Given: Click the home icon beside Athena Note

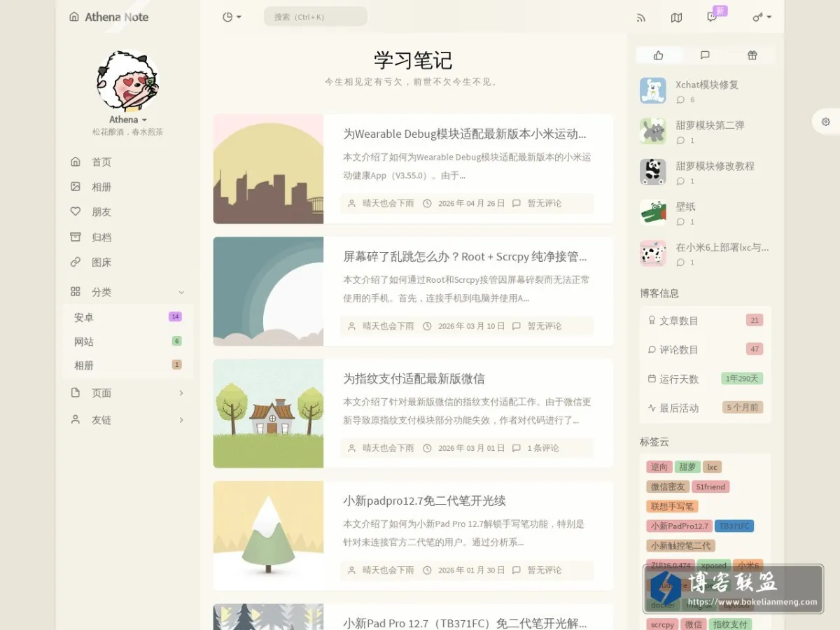Looking at the screenshot, I should pos(74,17).
